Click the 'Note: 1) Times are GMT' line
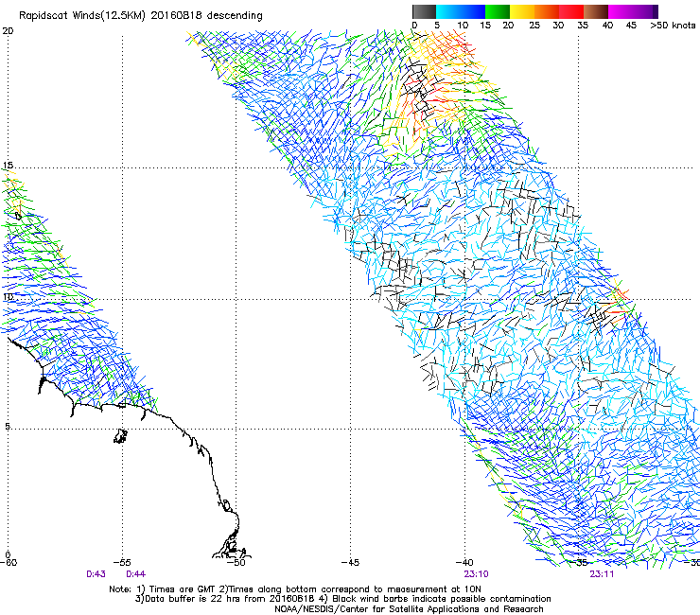The height and width of the screenshot is (615, 700). pos(295,589)
